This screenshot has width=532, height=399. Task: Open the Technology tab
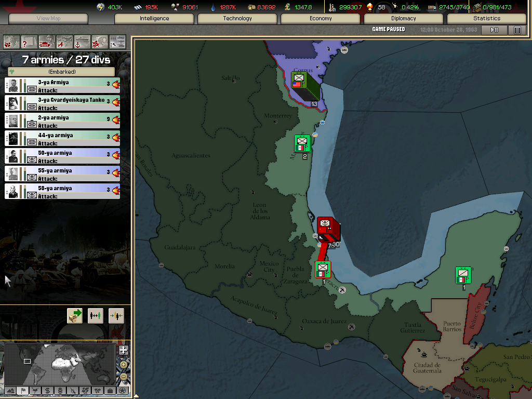coord(237,19)
